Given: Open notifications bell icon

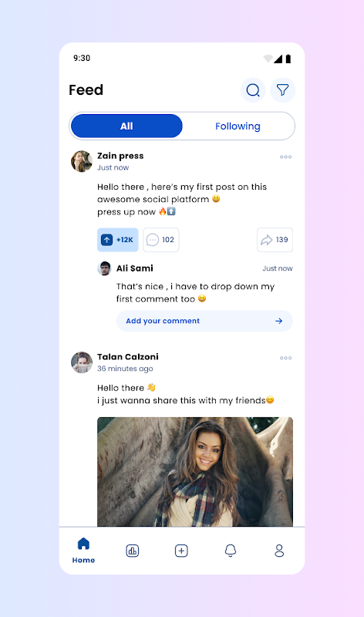Looking at the screenshot, I should pos(231,551).
